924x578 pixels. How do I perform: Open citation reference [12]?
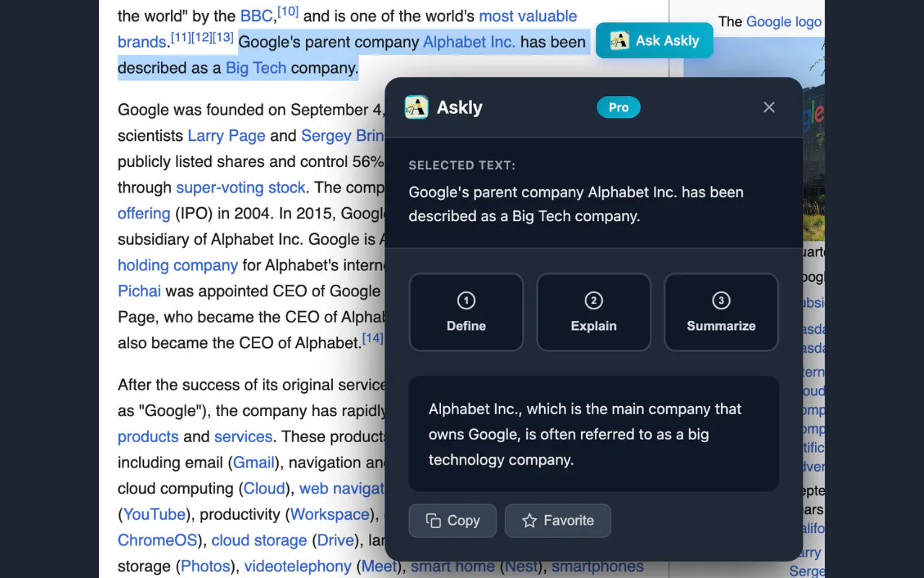[x=202, y=37]
